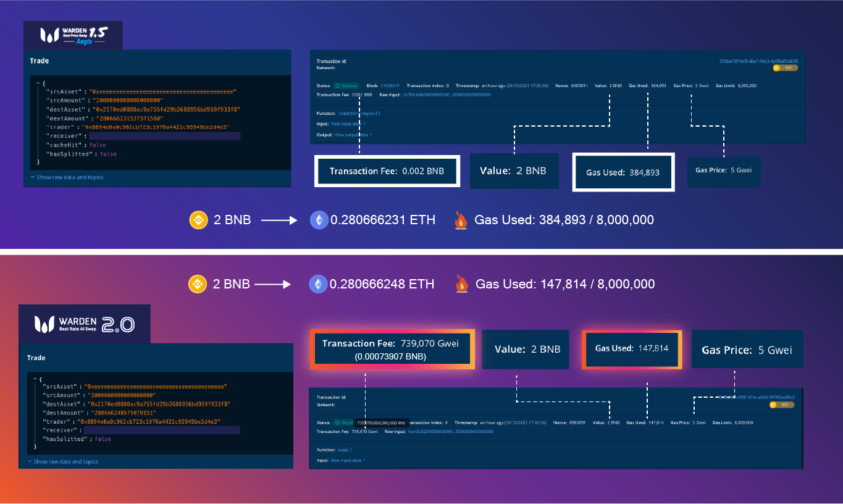This screenshot has width=843, height=504.
Task: Click Transaction Fee 0.002 BNB in transaction details
Action: click(344, 94)
